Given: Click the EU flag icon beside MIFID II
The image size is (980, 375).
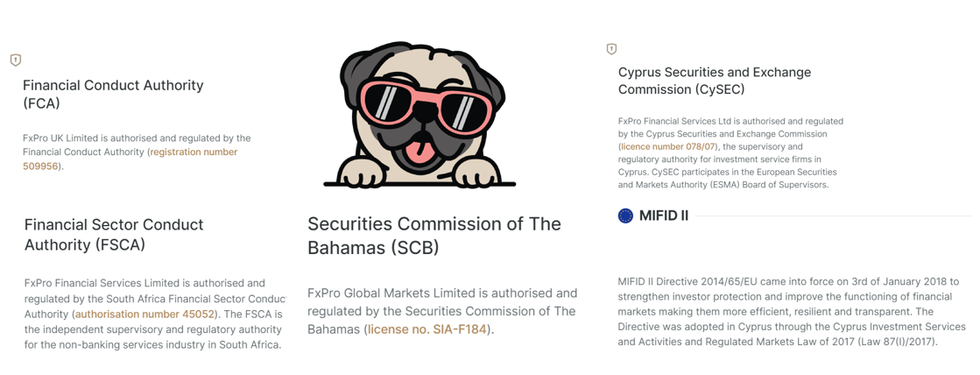Looking at the screenshot, I should [x=625, y=216].
